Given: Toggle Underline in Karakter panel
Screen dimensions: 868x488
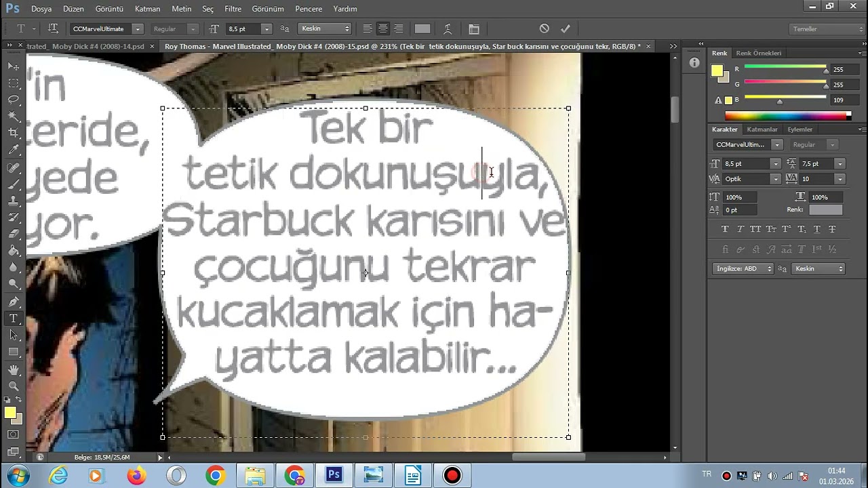Looking at the screenshot, I should coord(816,229).
